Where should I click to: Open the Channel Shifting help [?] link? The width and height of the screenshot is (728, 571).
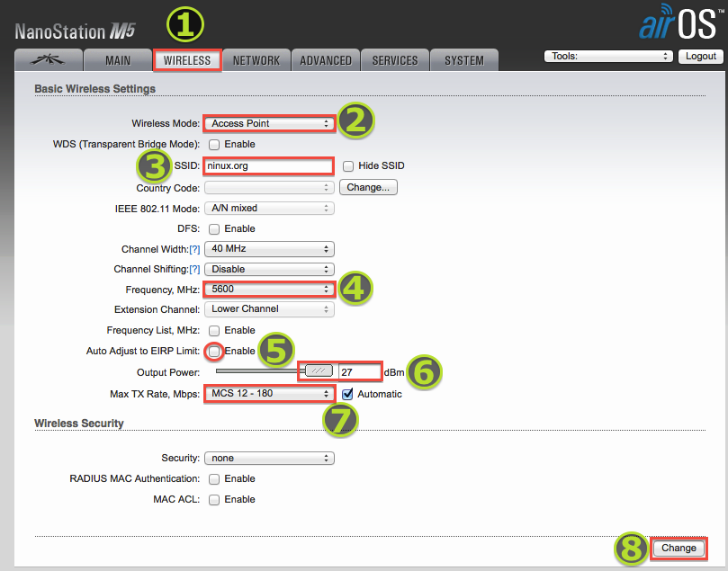[193, 270]
